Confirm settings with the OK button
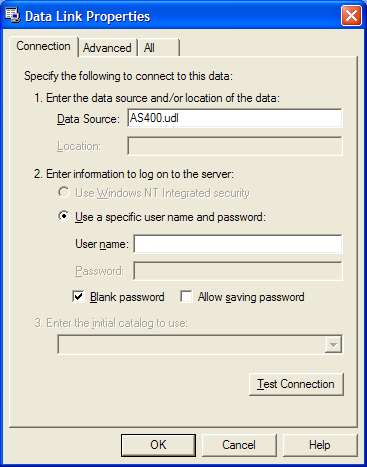Viewport: 367px width, 467px height. coord(158,445)
